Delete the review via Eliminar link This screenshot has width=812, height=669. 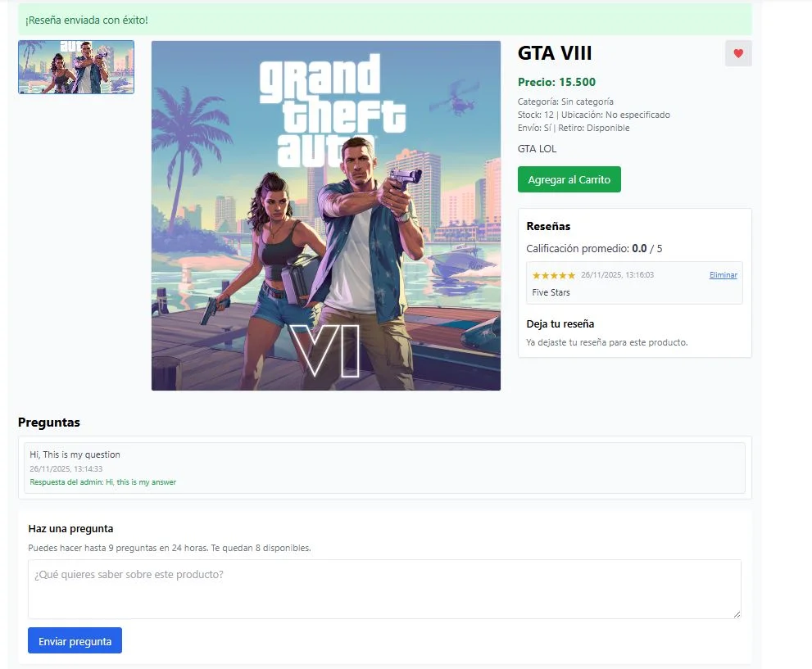(x=723, y=275)
